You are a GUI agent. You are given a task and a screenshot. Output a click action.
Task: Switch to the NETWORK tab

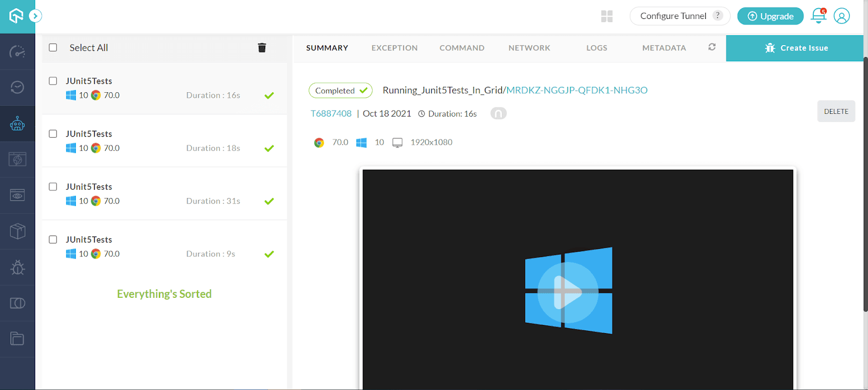tap(529, 48)
